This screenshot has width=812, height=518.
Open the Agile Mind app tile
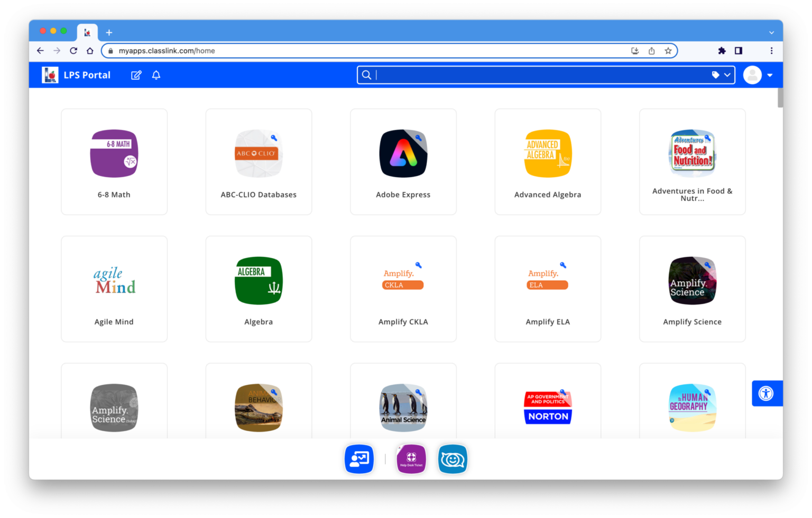[114, 289]
